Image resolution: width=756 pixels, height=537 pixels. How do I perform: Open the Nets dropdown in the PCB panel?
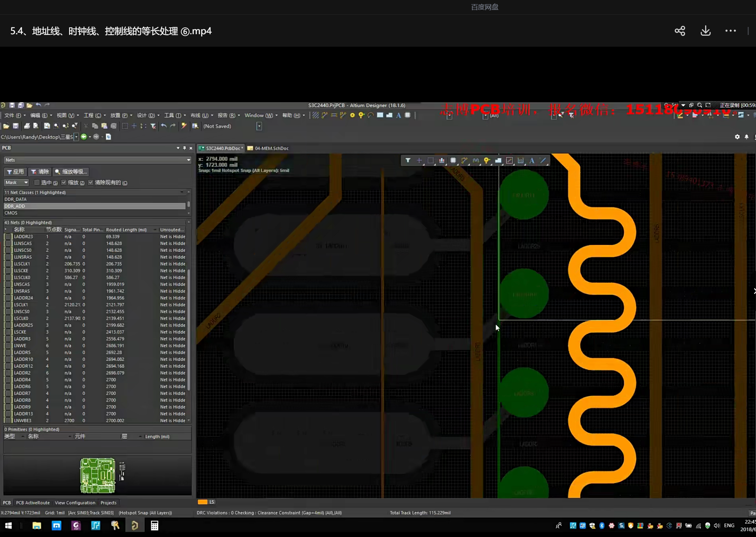(x=98, y=160)
